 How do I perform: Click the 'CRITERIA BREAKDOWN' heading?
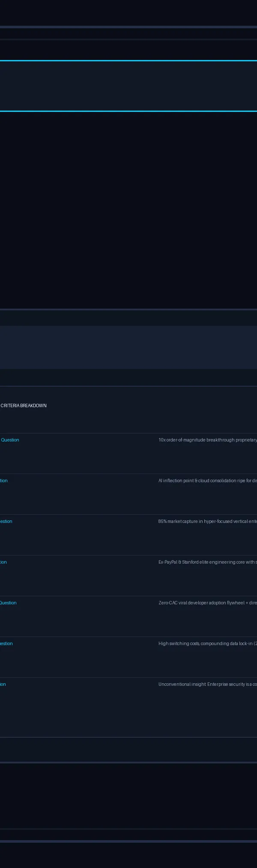coord(24,405)
